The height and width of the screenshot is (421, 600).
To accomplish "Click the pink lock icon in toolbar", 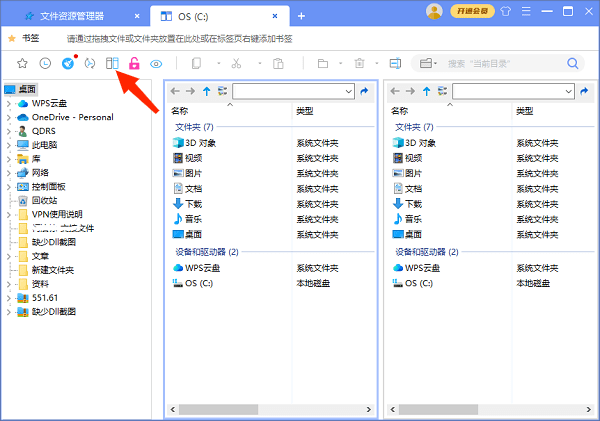I will (x=134, y=63).
